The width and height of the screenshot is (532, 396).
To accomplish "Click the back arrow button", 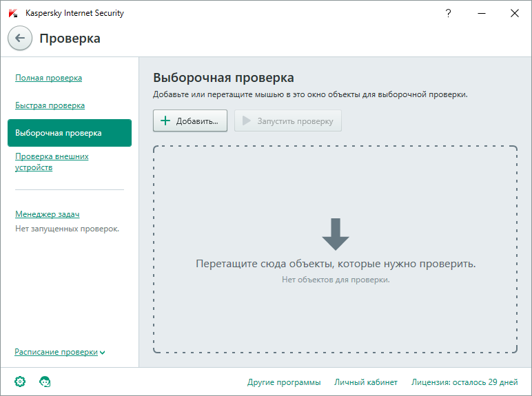I will pos(20,38).
